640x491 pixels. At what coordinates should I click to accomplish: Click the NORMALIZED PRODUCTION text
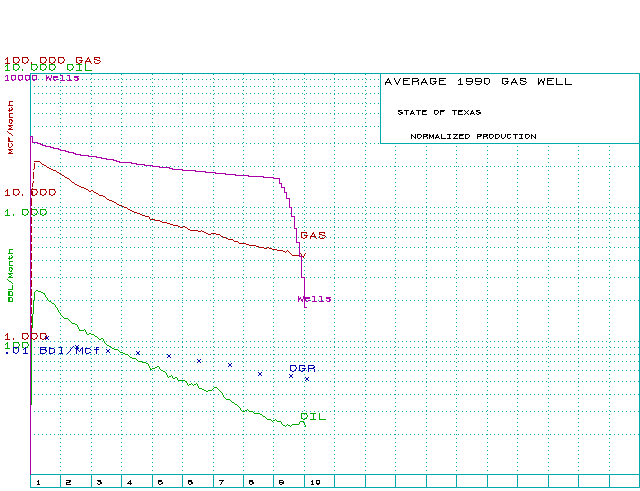pyautogui.click(x=472, y=136)
